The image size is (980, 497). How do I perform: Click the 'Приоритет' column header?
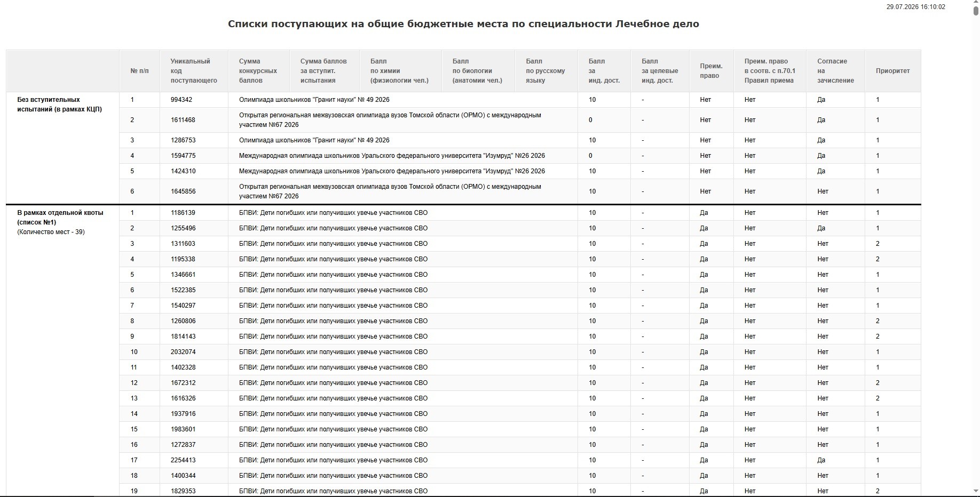point(893,71)
